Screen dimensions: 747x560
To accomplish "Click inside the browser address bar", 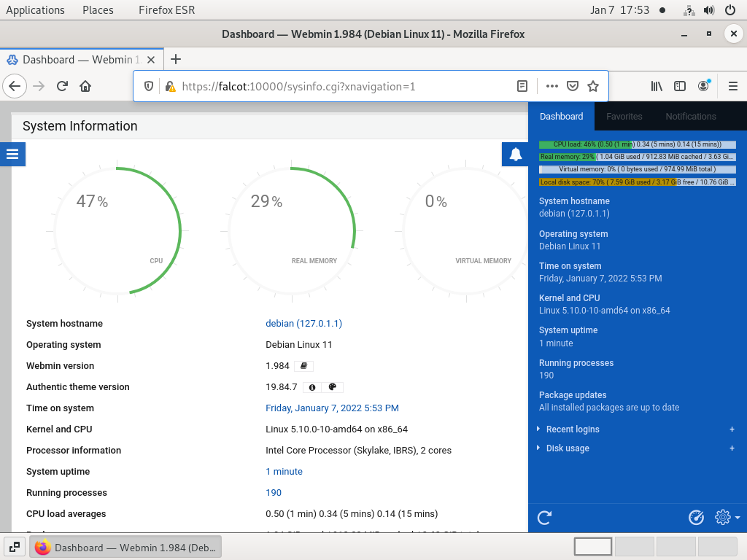I will click(x=328, y=85).
